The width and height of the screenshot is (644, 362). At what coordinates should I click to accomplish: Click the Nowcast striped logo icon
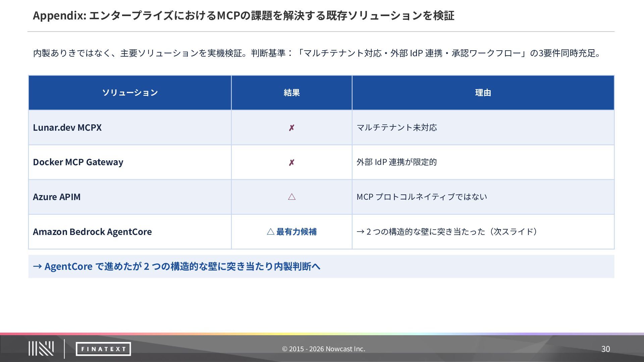41,349
